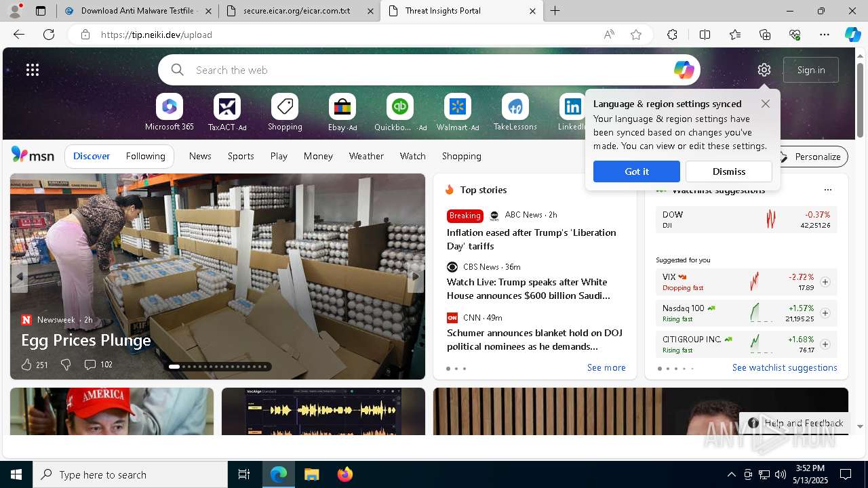Open the LinkedIn shortcut icon
The image size is (868, 488).
pos(572,107)
